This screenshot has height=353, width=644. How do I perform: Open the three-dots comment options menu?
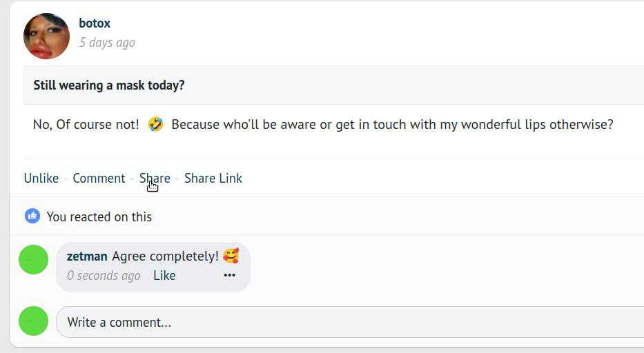pos(230,276)
